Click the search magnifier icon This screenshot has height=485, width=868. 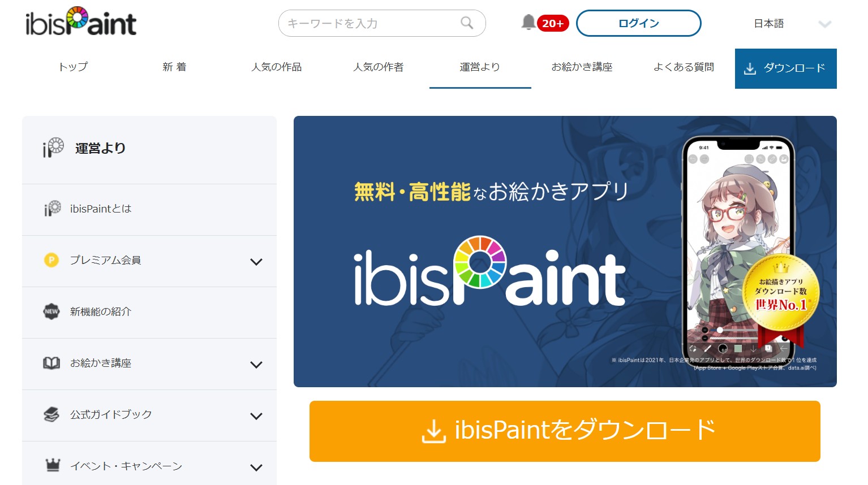(467, 23)
